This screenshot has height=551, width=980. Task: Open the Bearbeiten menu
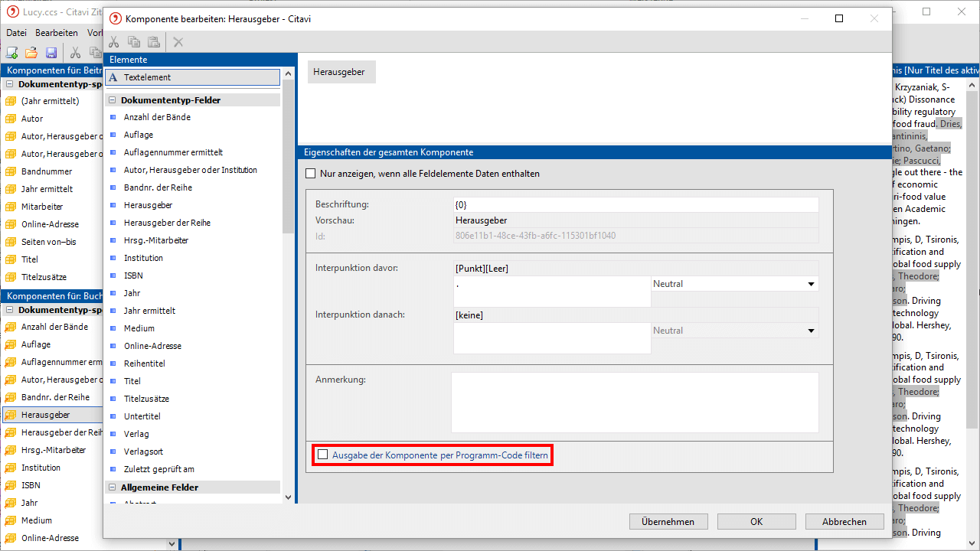click(56, 33)
